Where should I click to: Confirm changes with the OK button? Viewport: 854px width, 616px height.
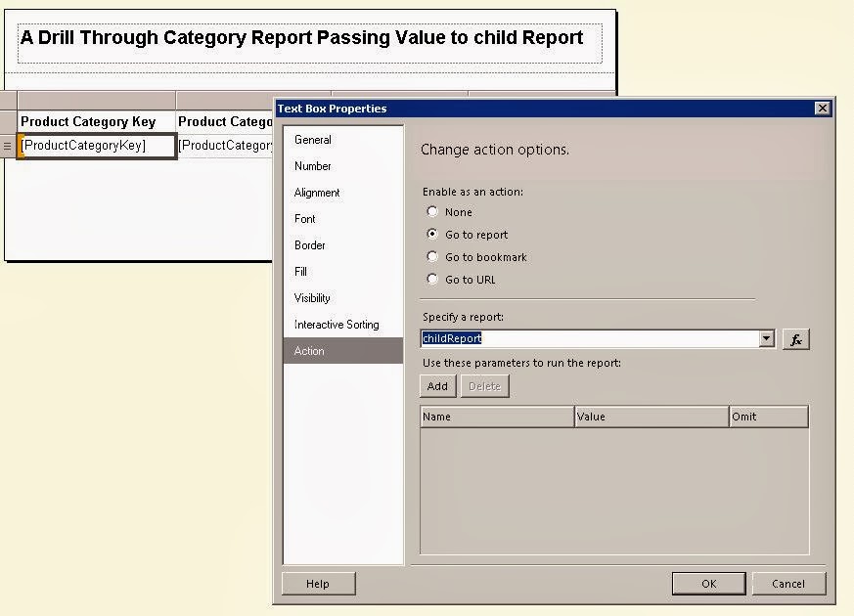pyautogui.click(x=707, y=583)
